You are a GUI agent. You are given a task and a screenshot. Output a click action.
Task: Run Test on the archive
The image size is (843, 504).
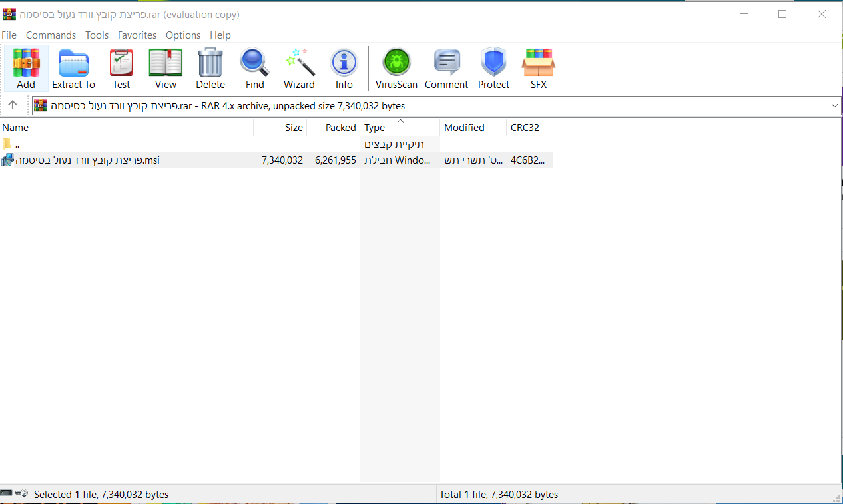pyautogui.click(x=121, y=69)
